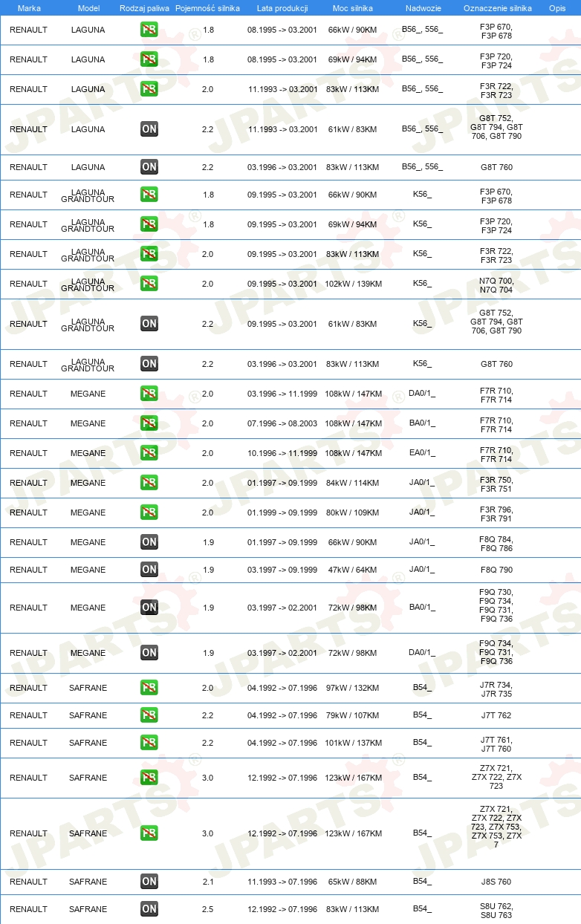The height and width of the screenshot is (924, 581).
Task: Click the Rodzaj paliwa column header
Action: pyautogui.click(x=143, y=8)
